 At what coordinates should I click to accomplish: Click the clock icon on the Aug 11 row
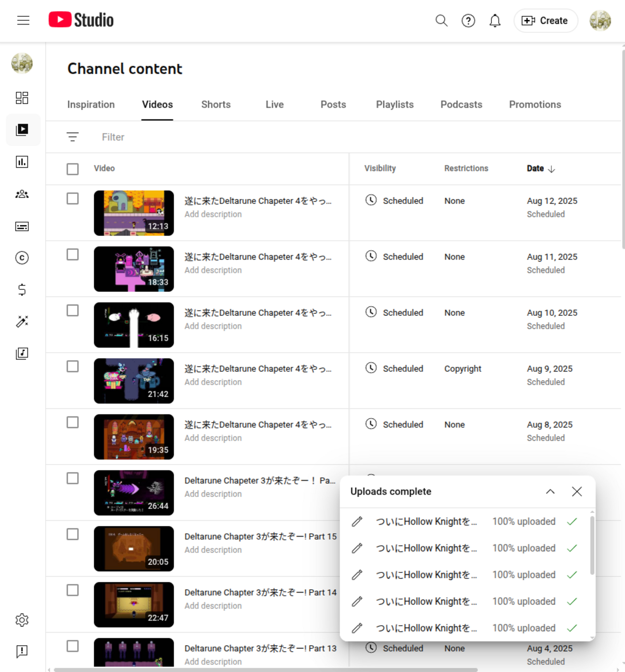[x=371, y=256]
